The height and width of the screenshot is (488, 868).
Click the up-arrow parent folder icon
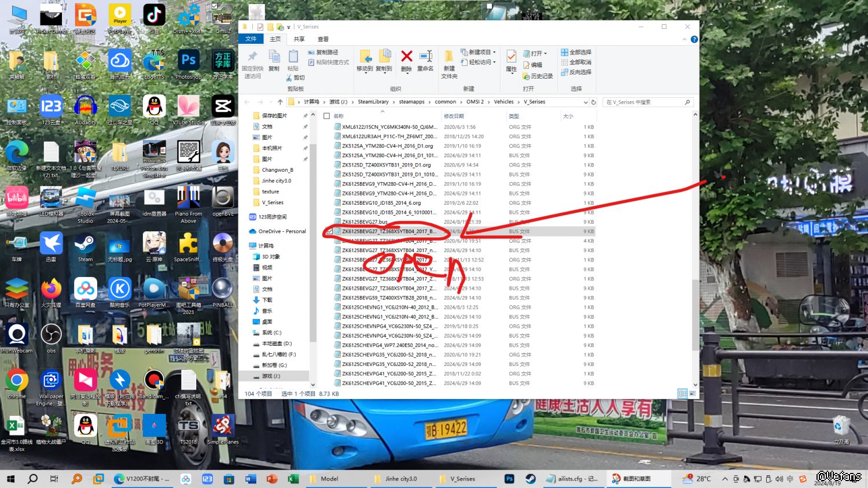280,102
